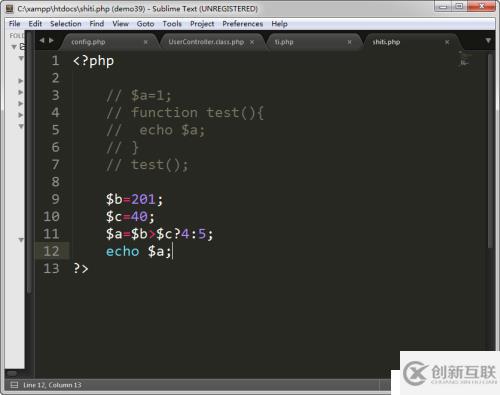Close the UserController.class.php tab
This screenshot has width=500, height=395.
pyautogui.click(x=252, y=42)
